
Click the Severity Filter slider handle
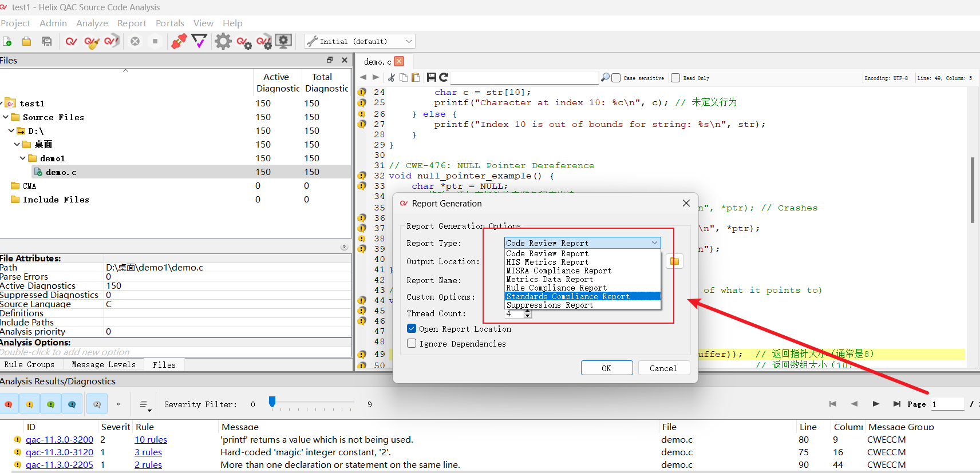[272, 402]
